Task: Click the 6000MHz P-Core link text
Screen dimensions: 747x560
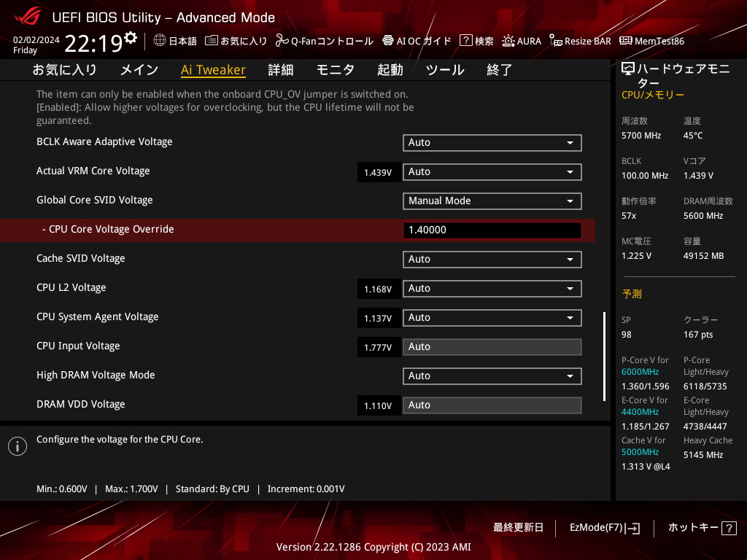Action: point(640,372)
